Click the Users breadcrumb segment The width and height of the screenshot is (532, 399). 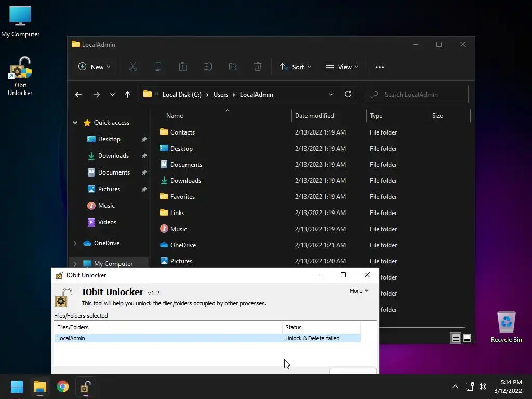(220, 95)
